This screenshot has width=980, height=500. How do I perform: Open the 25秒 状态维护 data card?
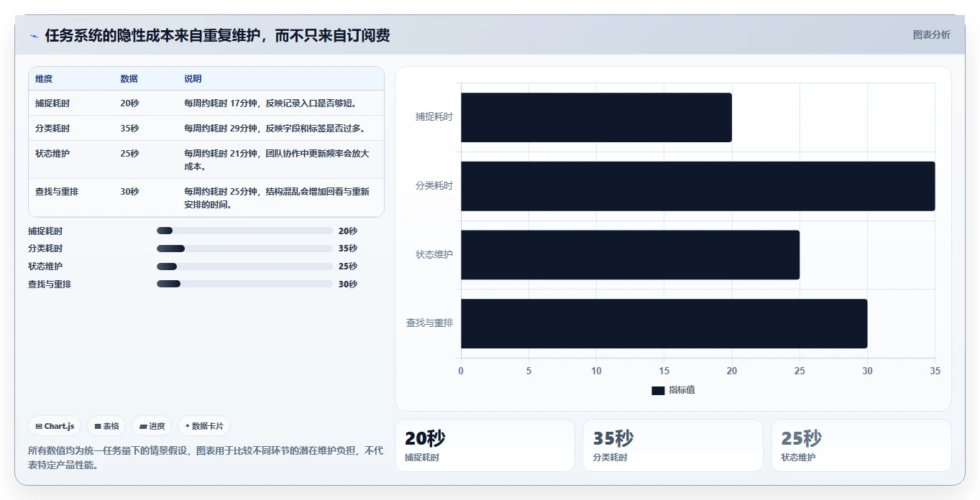click(861, 445)
